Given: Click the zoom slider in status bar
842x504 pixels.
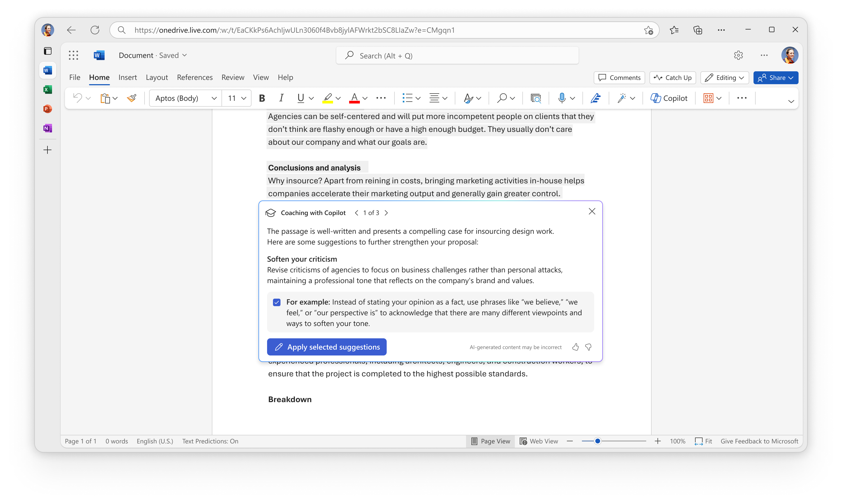Looking at the screenshot, I should (x=614, y=441).
